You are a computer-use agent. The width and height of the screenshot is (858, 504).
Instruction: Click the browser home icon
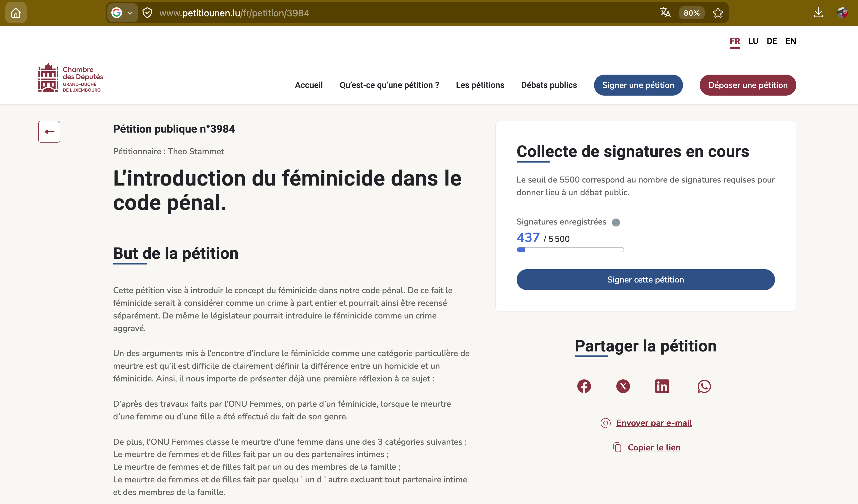click(x=16, y=13)
